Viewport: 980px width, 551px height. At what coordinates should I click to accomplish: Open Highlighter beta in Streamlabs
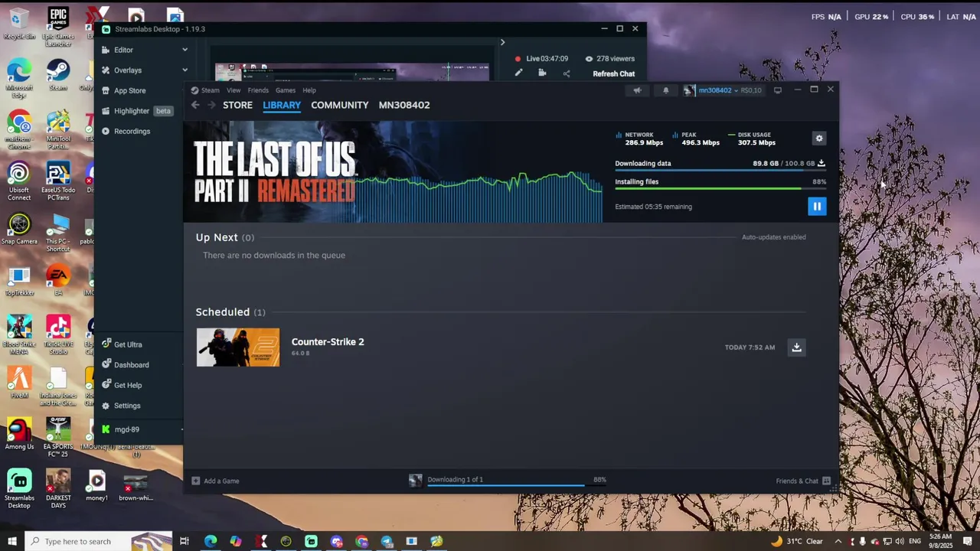tap(136, 111)
